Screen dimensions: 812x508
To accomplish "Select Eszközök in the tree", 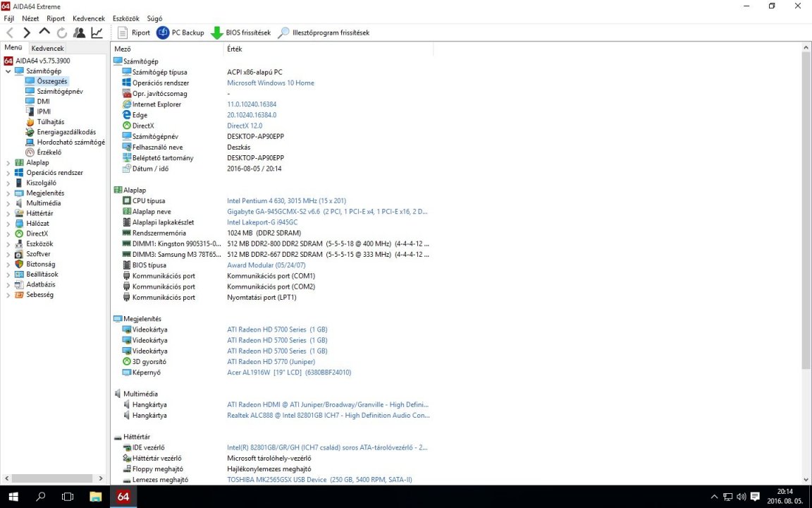I will click(40, 243).
